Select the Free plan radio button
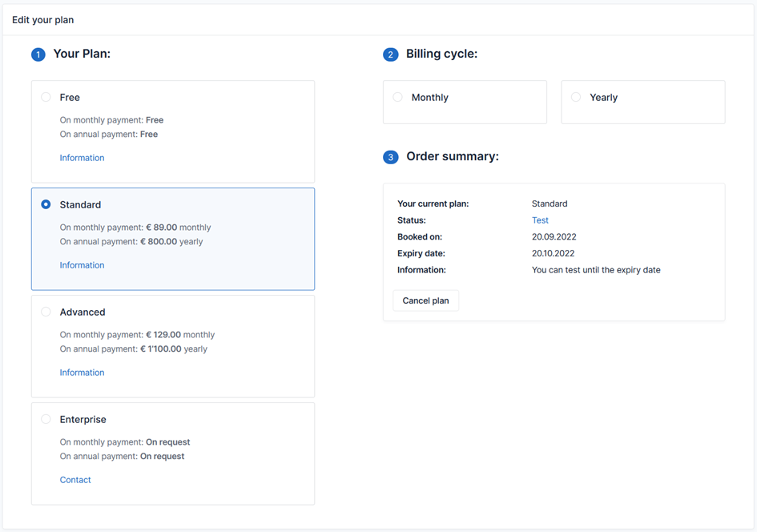This screenshot has width=757, height=532. pos(46,97)
